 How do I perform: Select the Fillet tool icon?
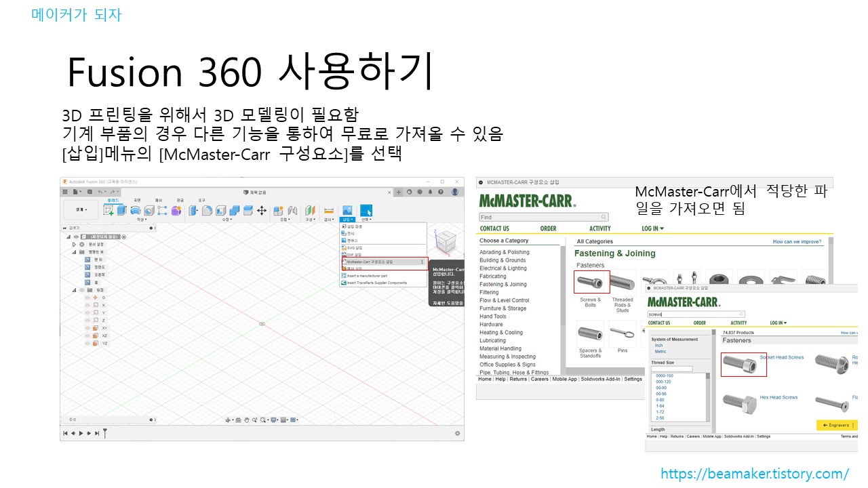[207, 210]
